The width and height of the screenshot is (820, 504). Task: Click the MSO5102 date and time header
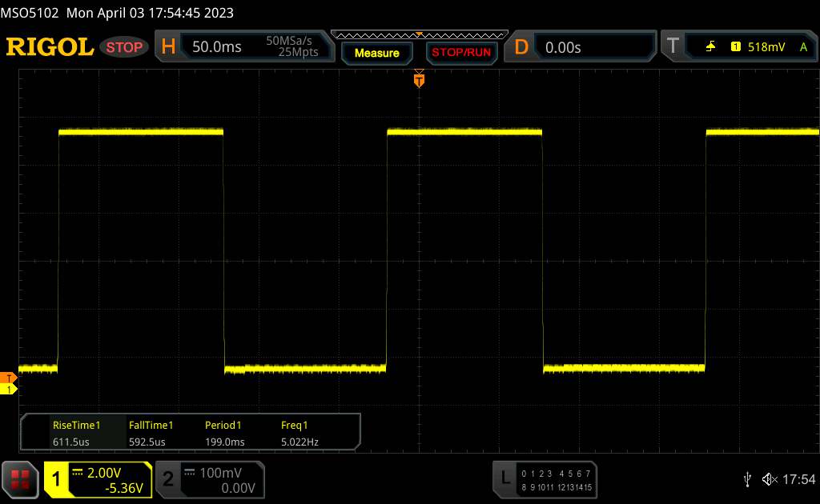[x=117, y=13]
